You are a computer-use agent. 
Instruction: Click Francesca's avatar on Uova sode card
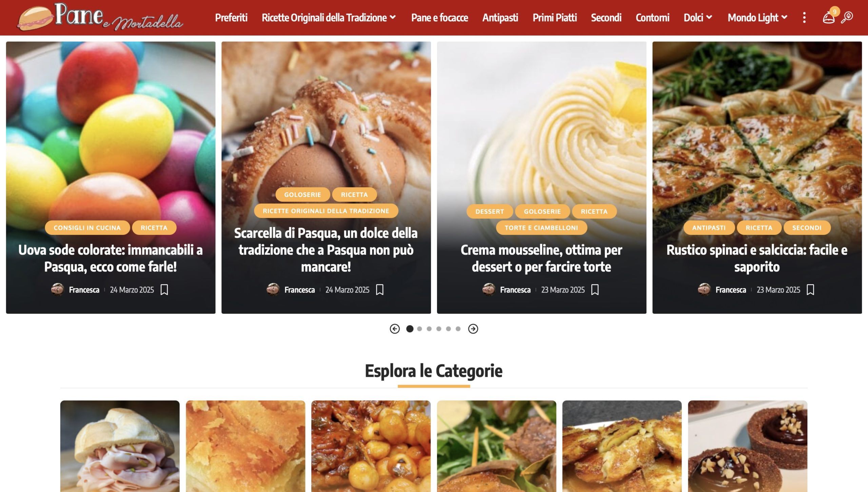click(x=58, y=290)
